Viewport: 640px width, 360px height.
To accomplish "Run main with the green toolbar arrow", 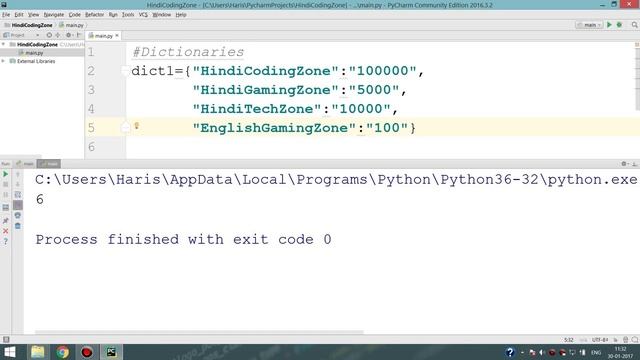I will pyautogui.click(x=609, y=25).
